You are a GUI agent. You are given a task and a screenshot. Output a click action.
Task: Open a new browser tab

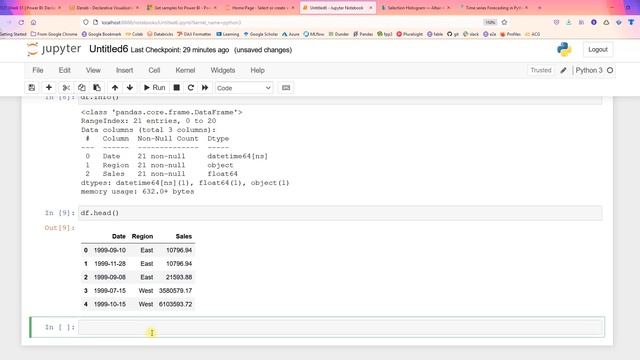pos(540,8)
